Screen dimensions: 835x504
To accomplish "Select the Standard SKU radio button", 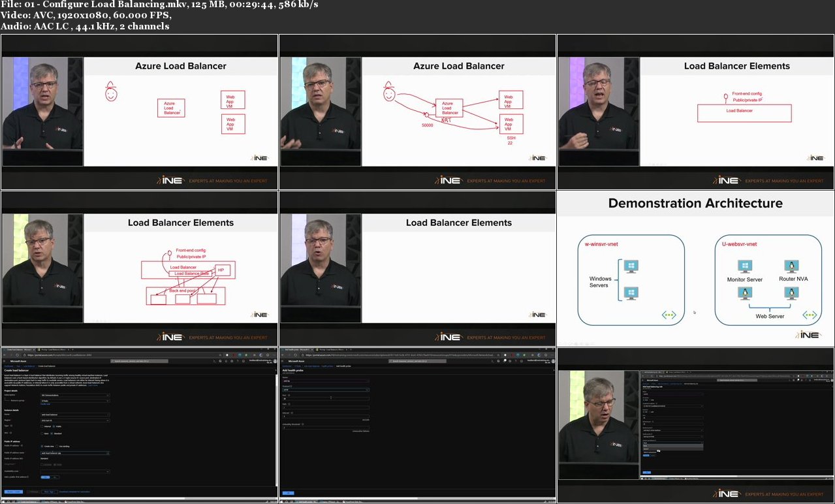I will [x=52, y=433].
